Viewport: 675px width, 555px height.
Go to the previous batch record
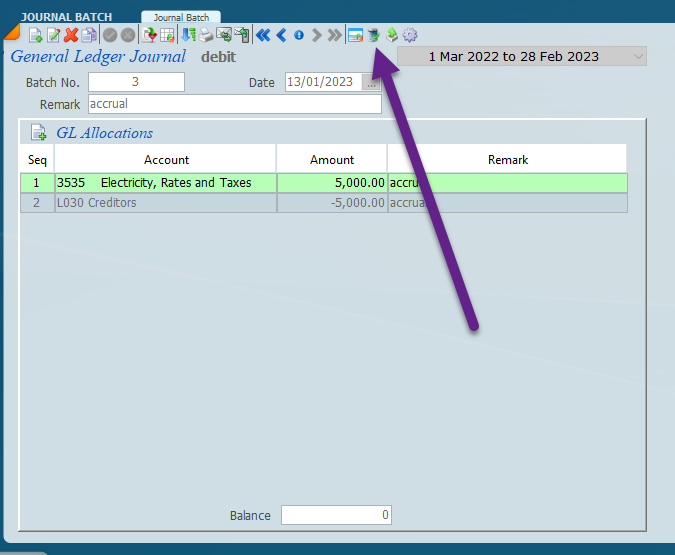click(x=281, y=35)
